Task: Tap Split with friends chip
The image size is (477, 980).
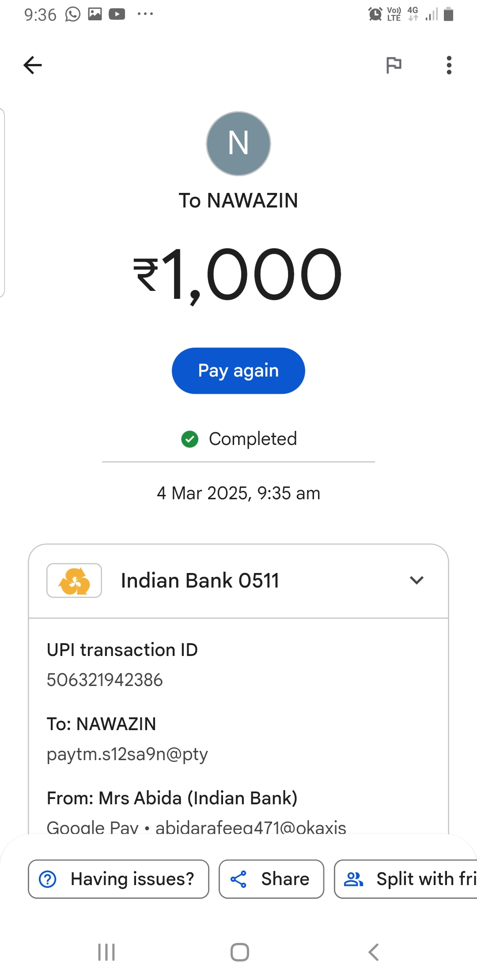Action: [x=406, y=879]
